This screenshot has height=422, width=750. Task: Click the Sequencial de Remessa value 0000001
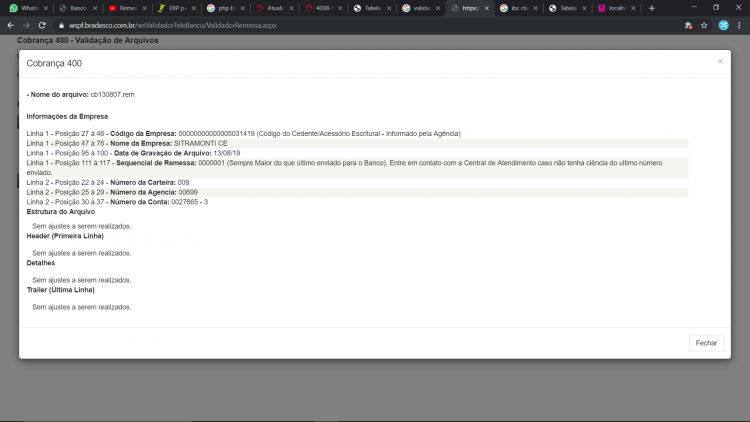tap(211, 163)
